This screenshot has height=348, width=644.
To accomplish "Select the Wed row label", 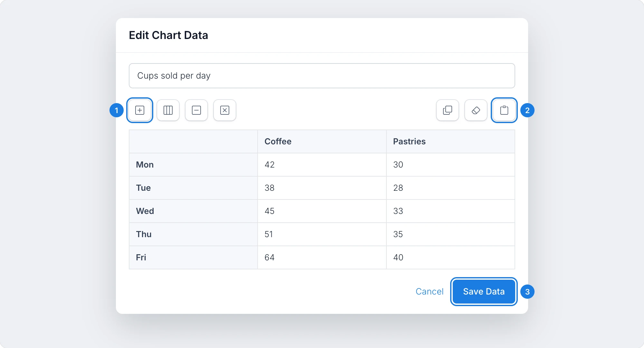I will (193, 211).
